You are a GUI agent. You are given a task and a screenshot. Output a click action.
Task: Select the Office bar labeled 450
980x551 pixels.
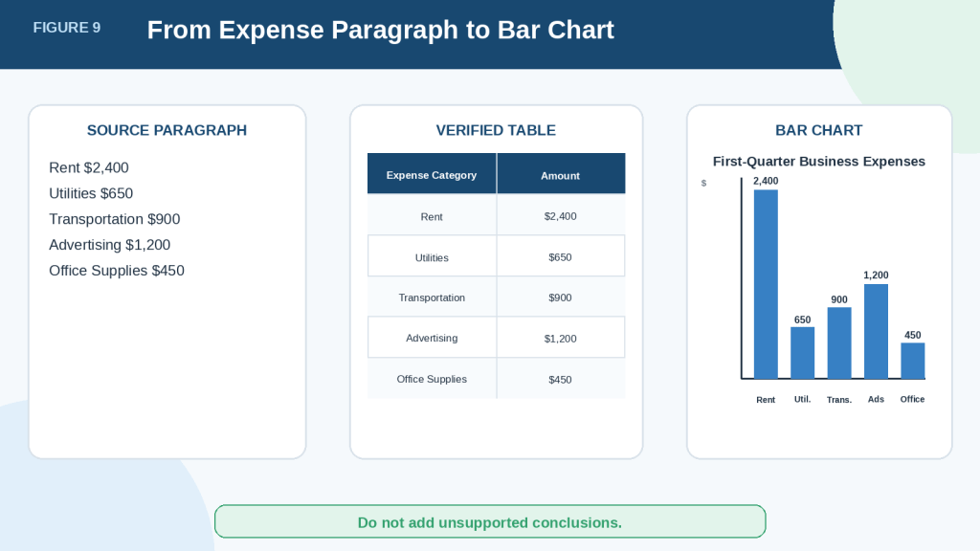pos(912,361)
